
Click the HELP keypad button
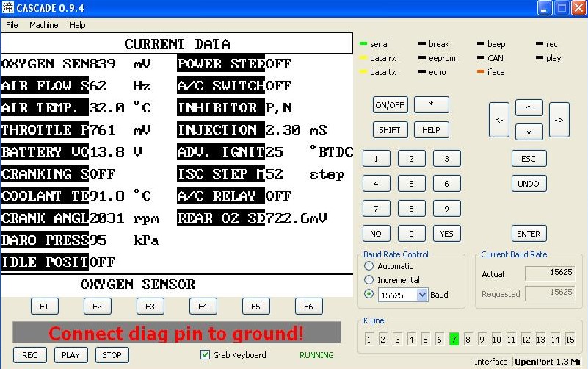(x=431, y=130)
